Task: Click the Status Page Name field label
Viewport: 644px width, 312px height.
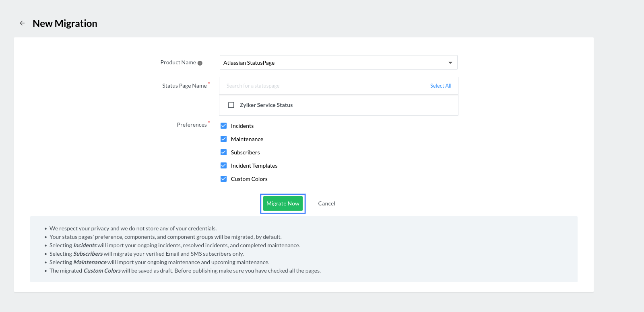Action: (x=184, y=86)
